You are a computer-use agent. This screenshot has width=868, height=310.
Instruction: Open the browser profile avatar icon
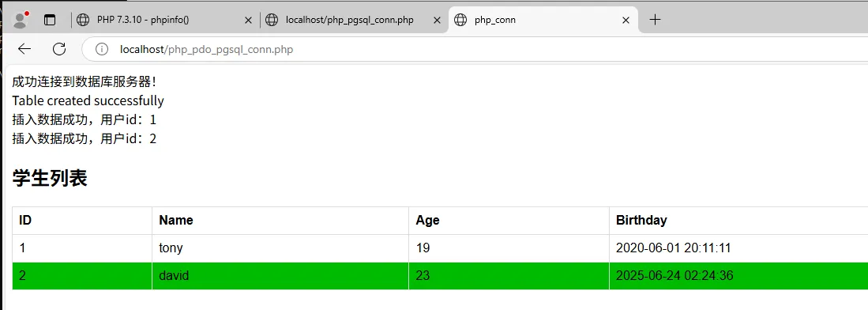tap(21, 20)
